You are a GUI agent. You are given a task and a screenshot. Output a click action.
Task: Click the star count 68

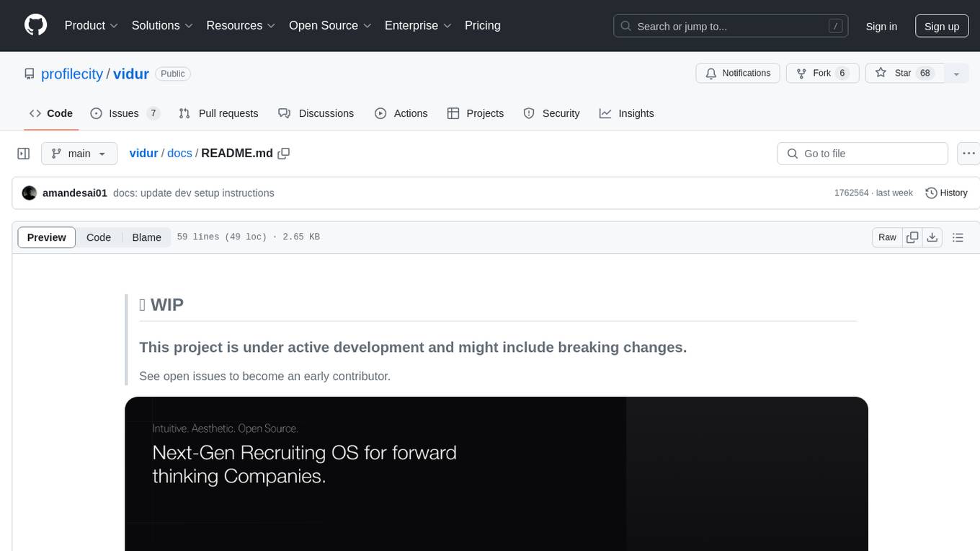pyautogui.click(x=926, y=74)
